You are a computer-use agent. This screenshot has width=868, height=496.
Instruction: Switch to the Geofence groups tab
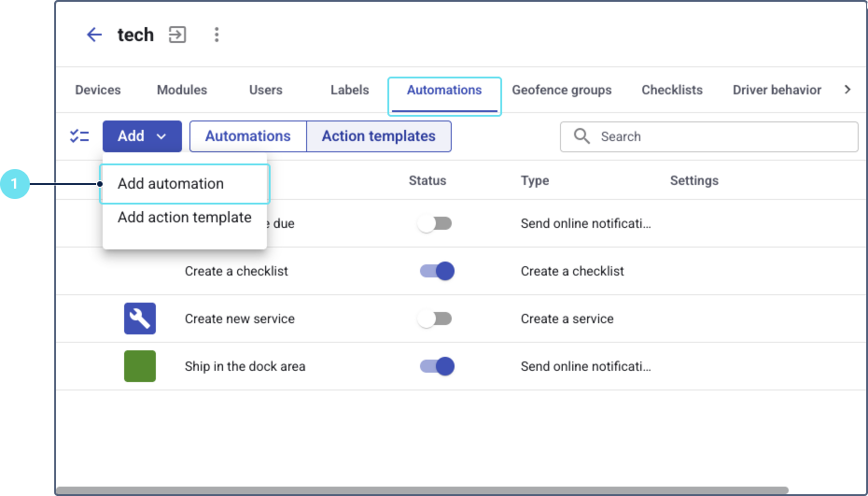(562, 91)
